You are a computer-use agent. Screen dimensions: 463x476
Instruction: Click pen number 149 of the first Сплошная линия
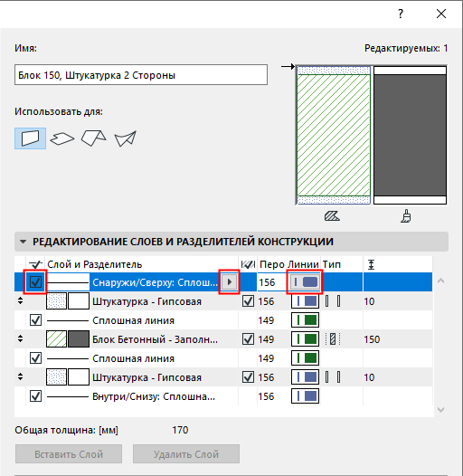(x=266, y=320)
